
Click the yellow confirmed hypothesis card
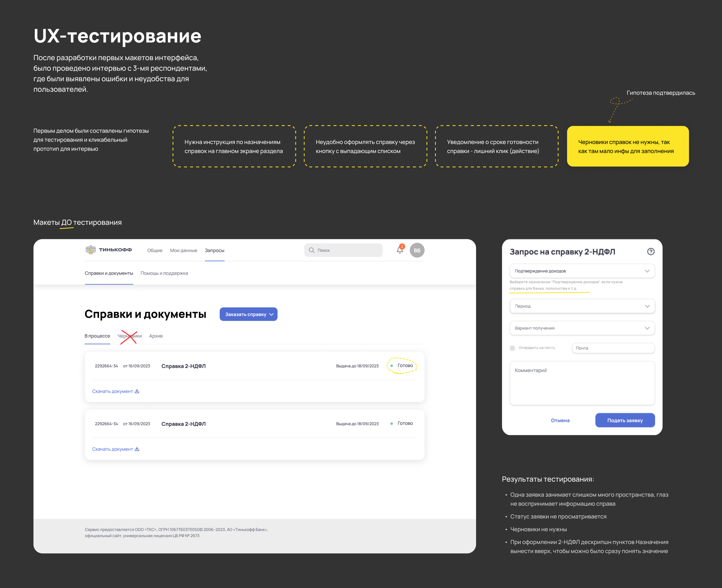pyautogui.click(x=627, y=146)
